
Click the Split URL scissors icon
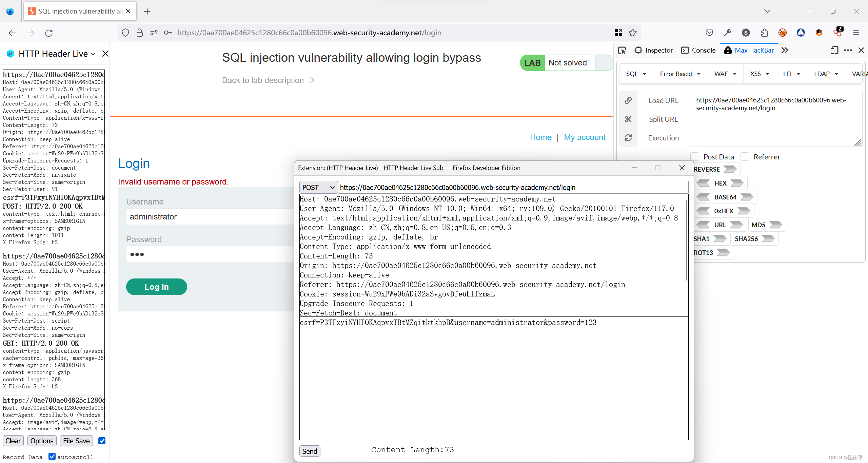click(628, 119)
